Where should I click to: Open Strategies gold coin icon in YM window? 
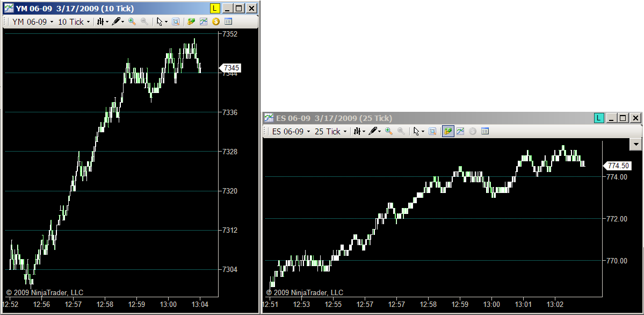(216, 22)
